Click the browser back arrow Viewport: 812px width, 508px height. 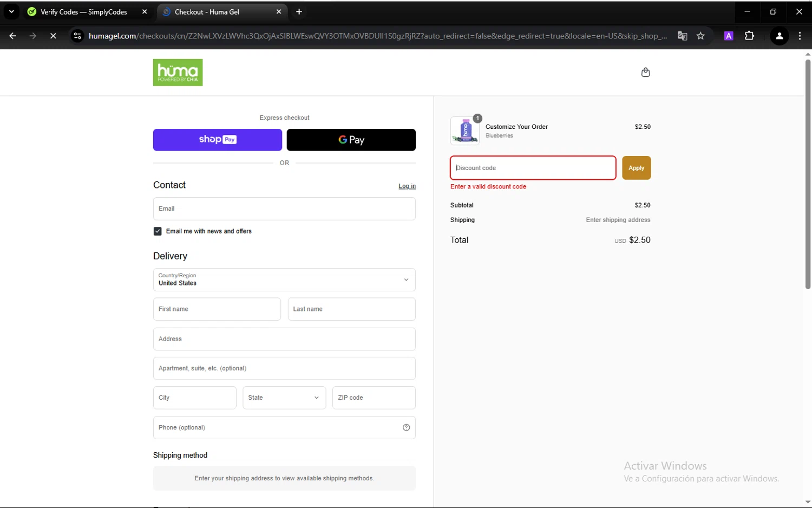coord(12,36)
